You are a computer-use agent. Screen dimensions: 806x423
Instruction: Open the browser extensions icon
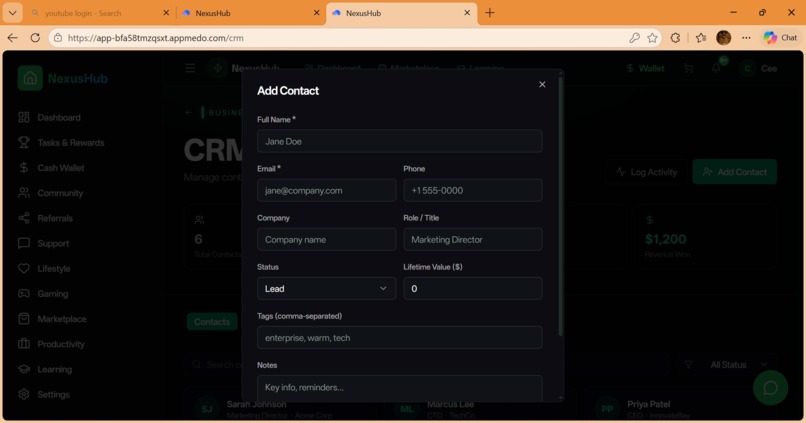[x=675, y=38]
